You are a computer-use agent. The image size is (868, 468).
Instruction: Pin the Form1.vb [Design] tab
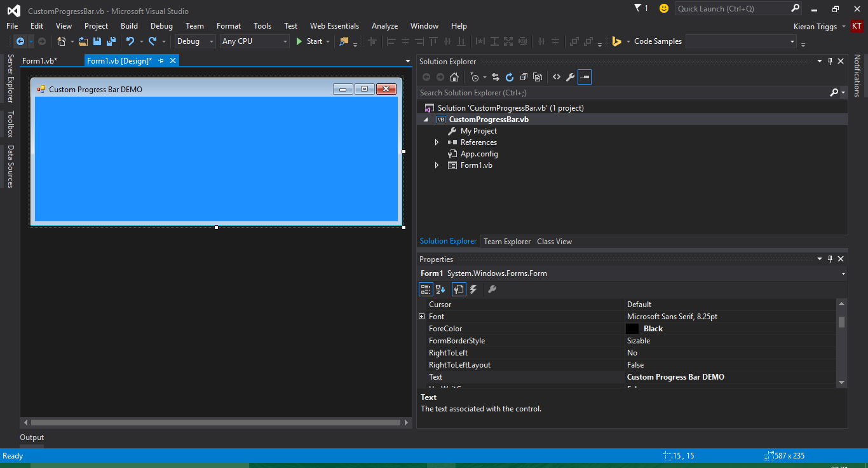161,60
